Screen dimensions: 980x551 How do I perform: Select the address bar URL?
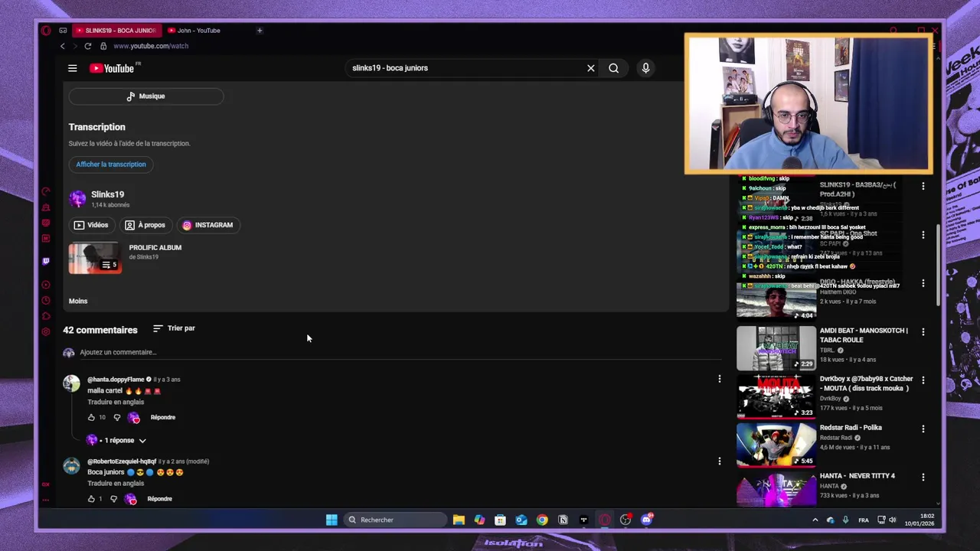click(151, 46)
